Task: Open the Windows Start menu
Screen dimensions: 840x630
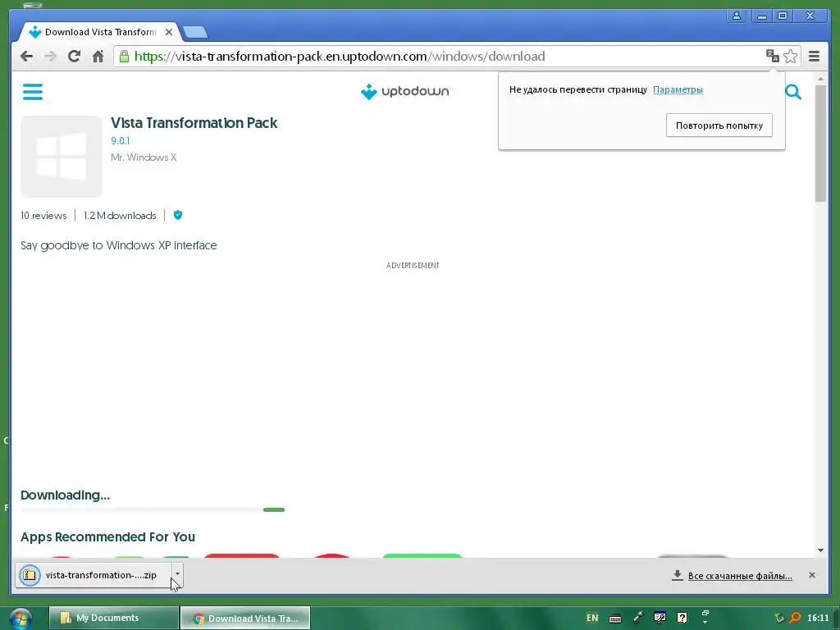Action: [x=21, y=619]
